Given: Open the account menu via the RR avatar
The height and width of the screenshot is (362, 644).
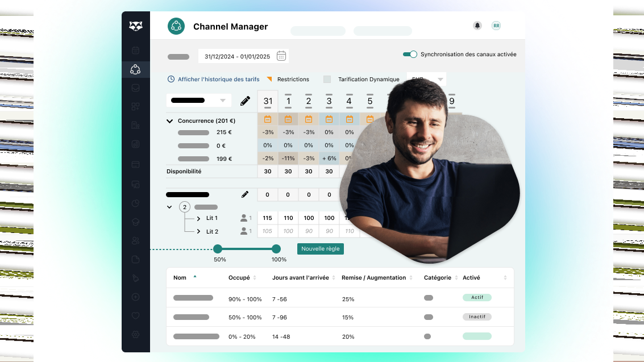Looking at the screenshot, I should tap(496, 25).
